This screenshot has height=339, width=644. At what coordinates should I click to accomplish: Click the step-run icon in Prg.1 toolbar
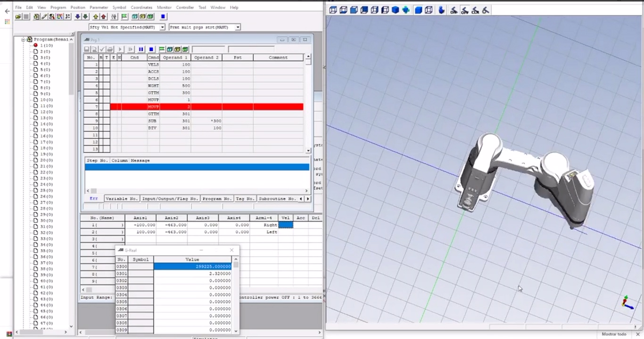131,49
